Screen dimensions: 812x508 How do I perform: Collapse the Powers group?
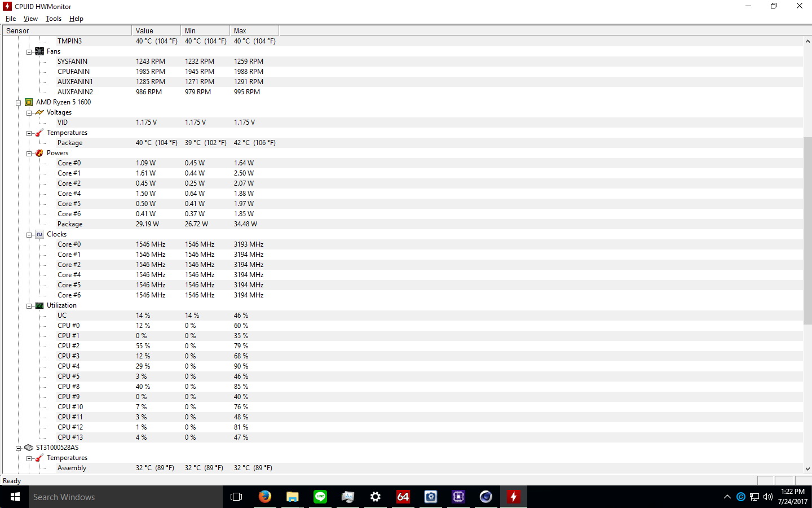(29, 153)
